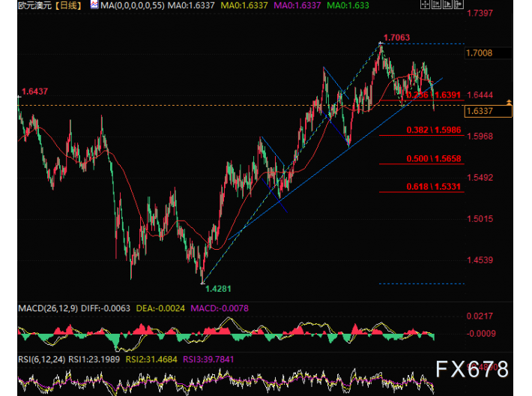This screenshot has width=532, height=396.
Task: Click the third chart toolbar icon with play arrow
Action: click(447, 4)
